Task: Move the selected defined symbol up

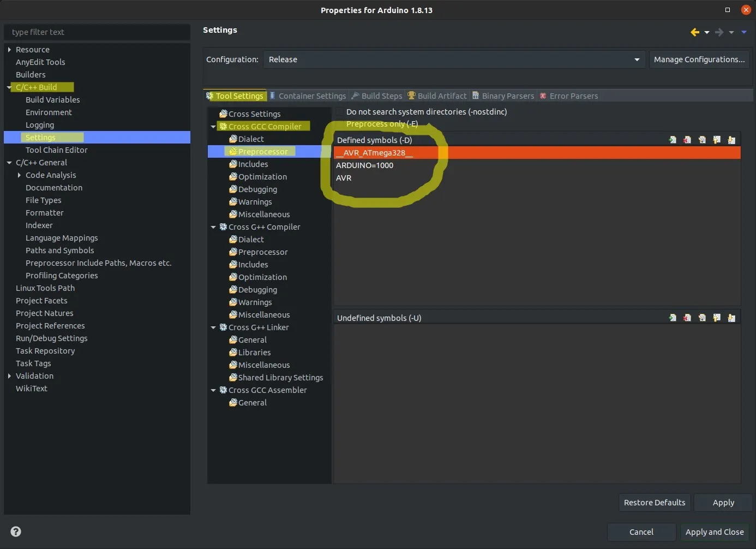Action: point(717,140)
